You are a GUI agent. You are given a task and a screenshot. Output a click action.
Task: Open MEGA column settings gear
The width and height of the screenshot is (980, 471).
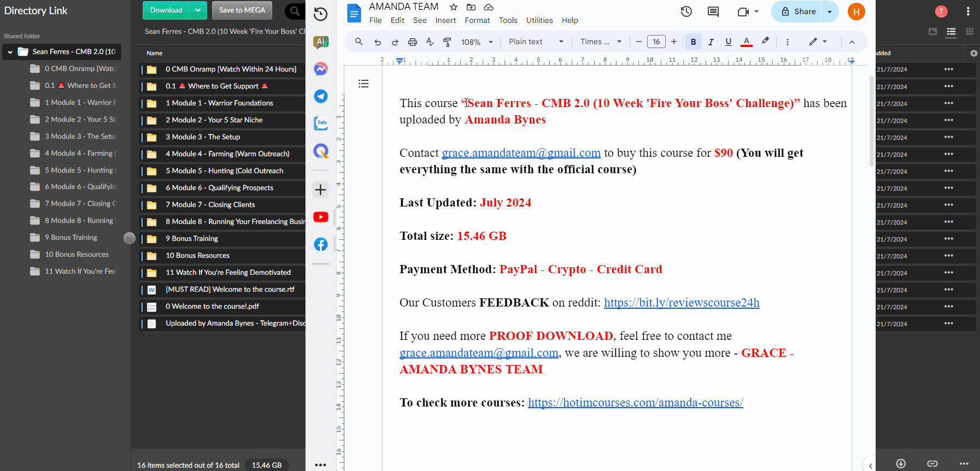coord(973,53)
